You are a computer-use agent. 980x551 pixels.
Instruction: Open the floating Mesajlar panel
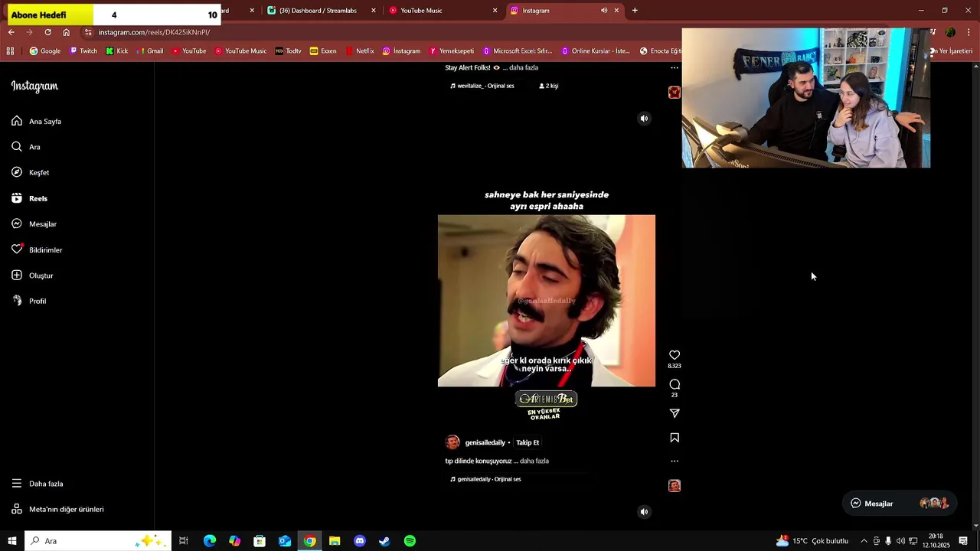[900, 504]
